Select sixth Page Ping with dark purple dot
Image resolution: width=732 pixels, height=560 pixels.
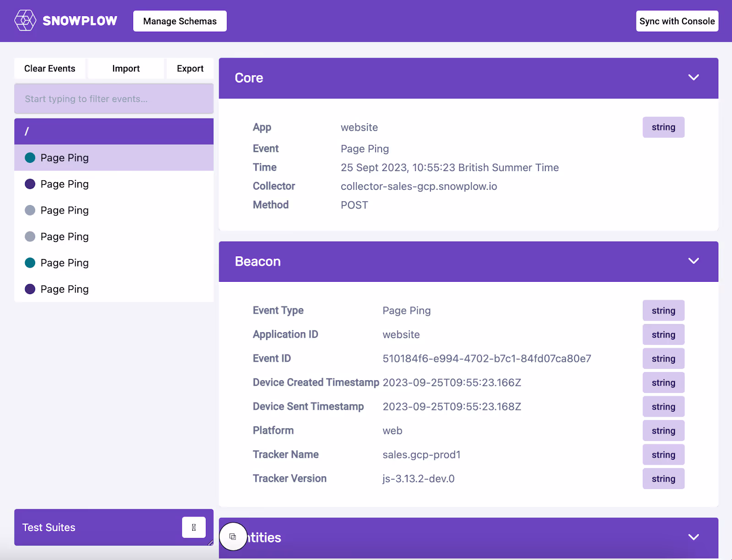point(114,289)
